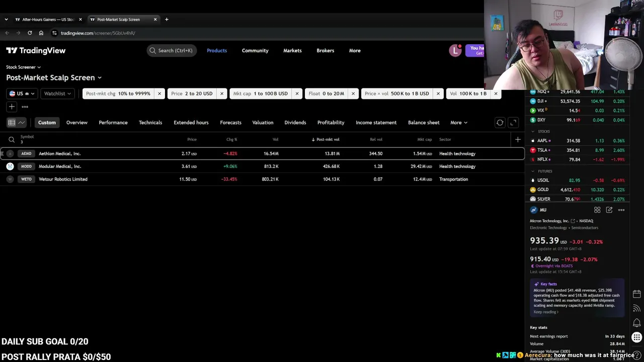
Task: Edit the Mkt cap 1 to 100B USD filter
Action: click(260, 94)
